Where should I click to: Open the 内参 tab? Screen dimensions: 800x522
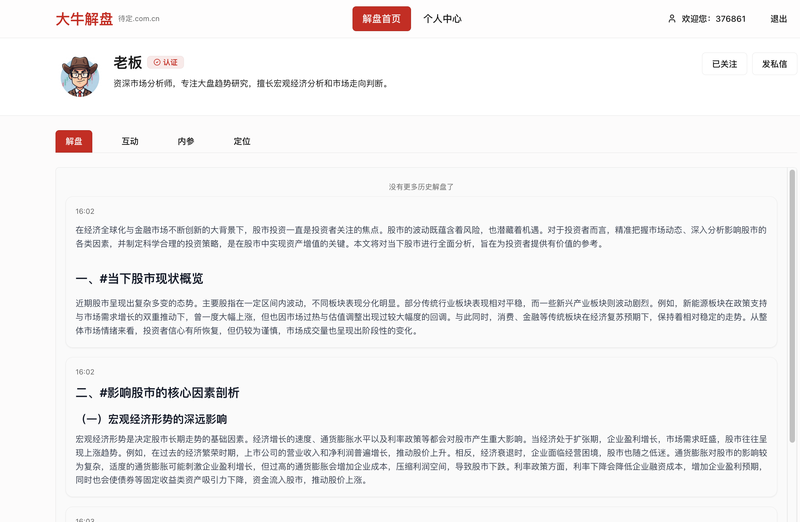[186, 142]
